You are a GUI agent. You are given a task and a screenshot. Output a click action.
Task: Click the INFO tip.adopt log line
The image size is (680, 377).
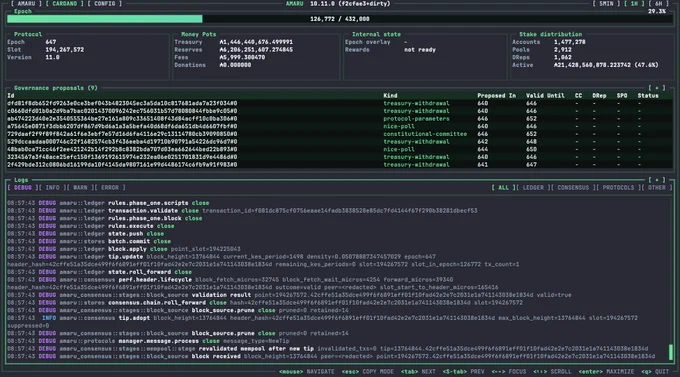tap(322, 322)
